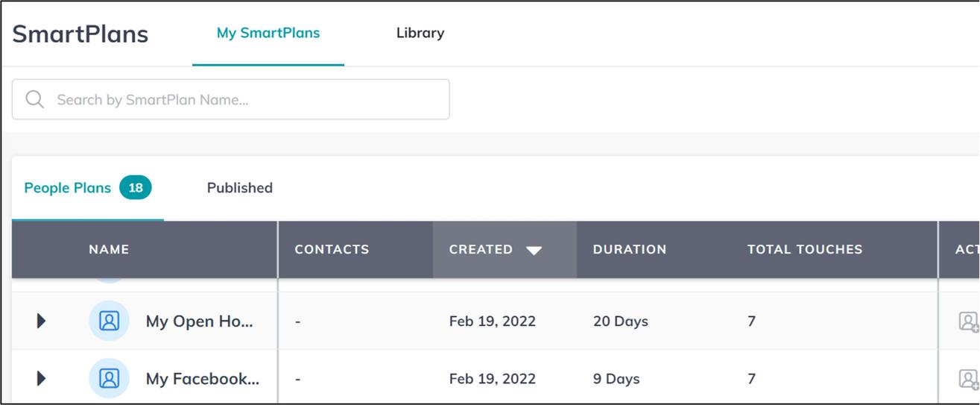Click the search magnifier icon
Viewport: 980px width, 405px height.
[34, 99]
